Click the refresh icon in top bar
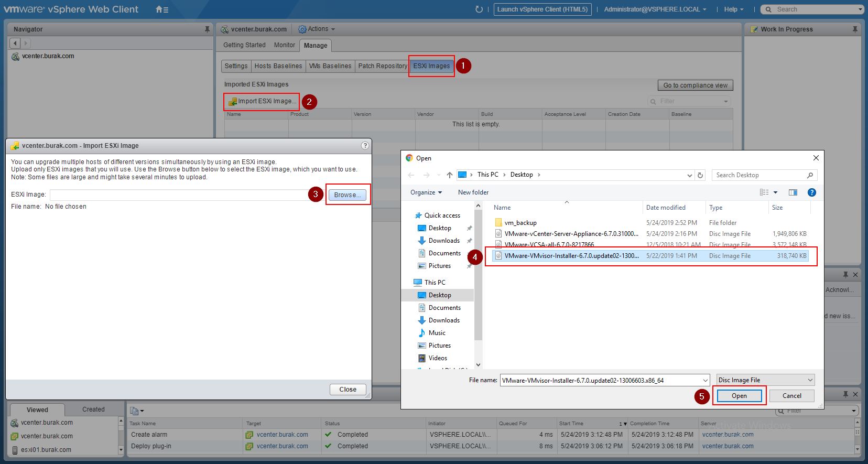The image size is (868, 464). tap(479, 9)
